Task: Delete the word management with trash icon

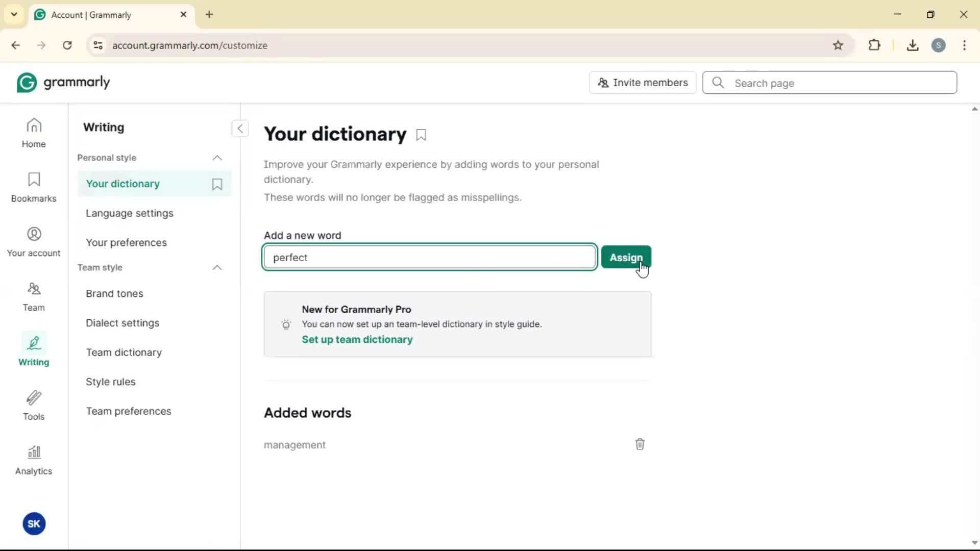Action: point(640,444)
